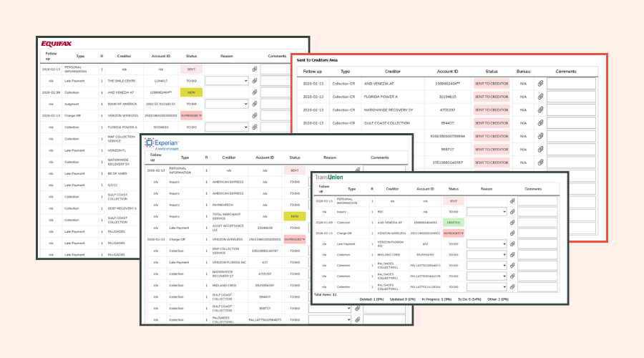Viewport: 644px width, 358px height.
Task: Click paperclip on TransUnion FDC inquiry row
Action: click(x=512, y=212)
